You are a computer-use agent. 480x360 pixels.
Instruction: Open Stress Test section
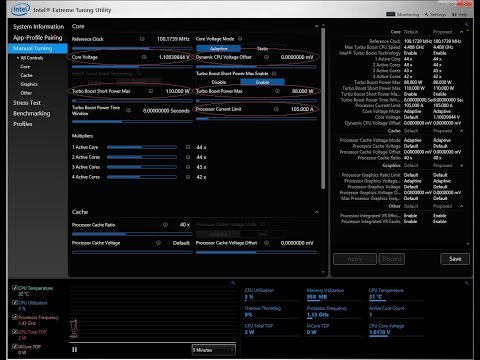[27, 103]
